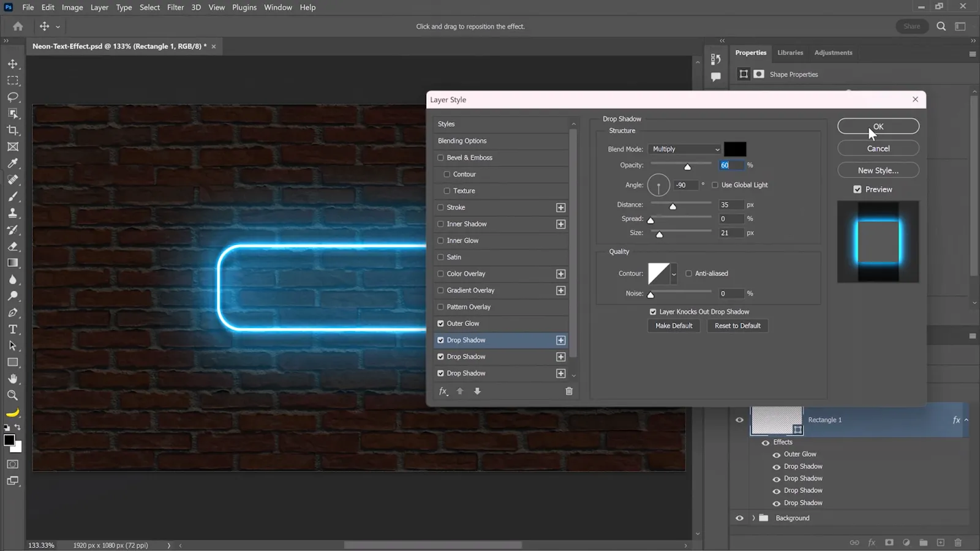
Task: Switch to the Adjustments tab
Action: [x=833, y=53]
